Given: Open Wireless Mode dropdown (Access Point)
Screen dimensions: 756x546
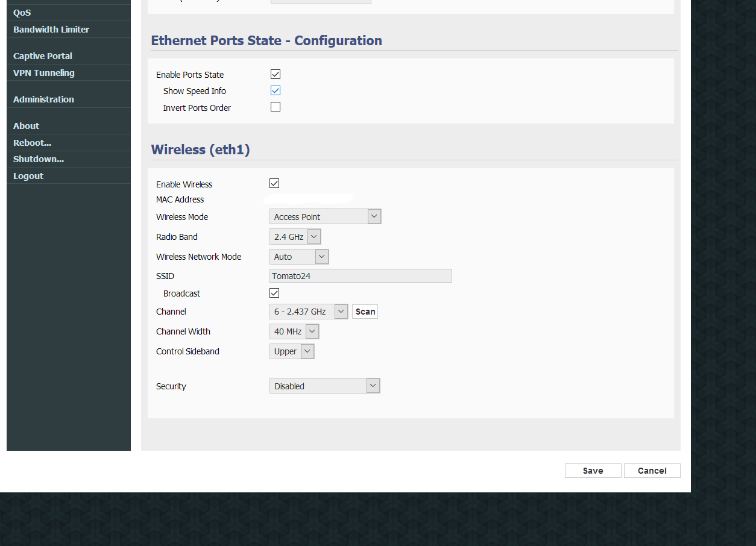Looking at the screenshot, I should click(326, 216).
